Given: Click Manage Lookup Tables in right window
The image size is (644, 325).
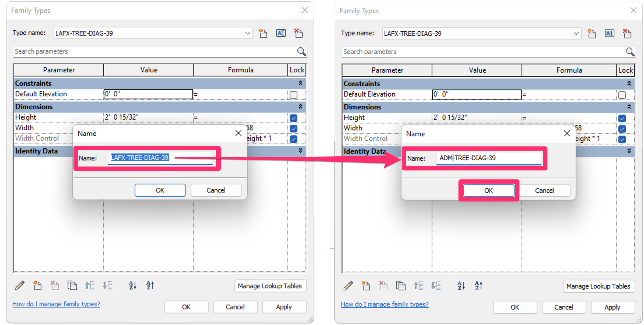Looking at the screenshot, I should [x=599, y=286].
